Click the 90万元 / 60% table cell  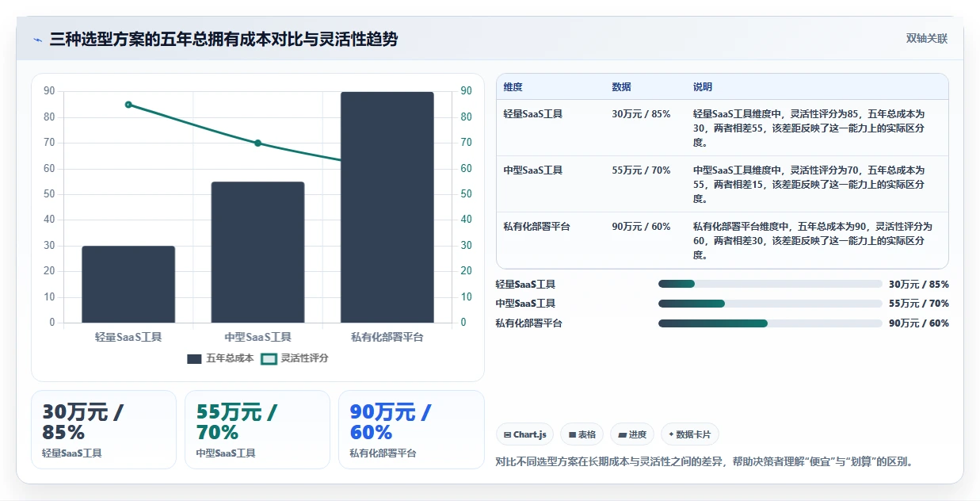pyautogui.click(x=641, y=227)
